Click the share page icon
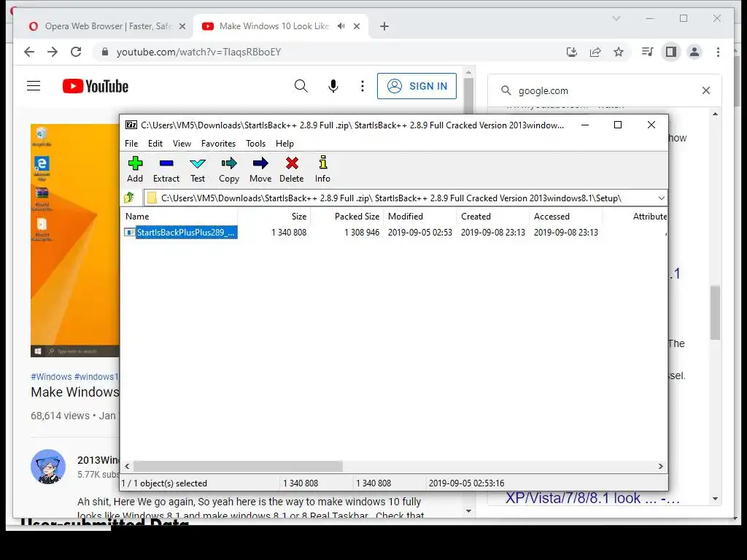747x560 pixels. [x=595, y=52]
